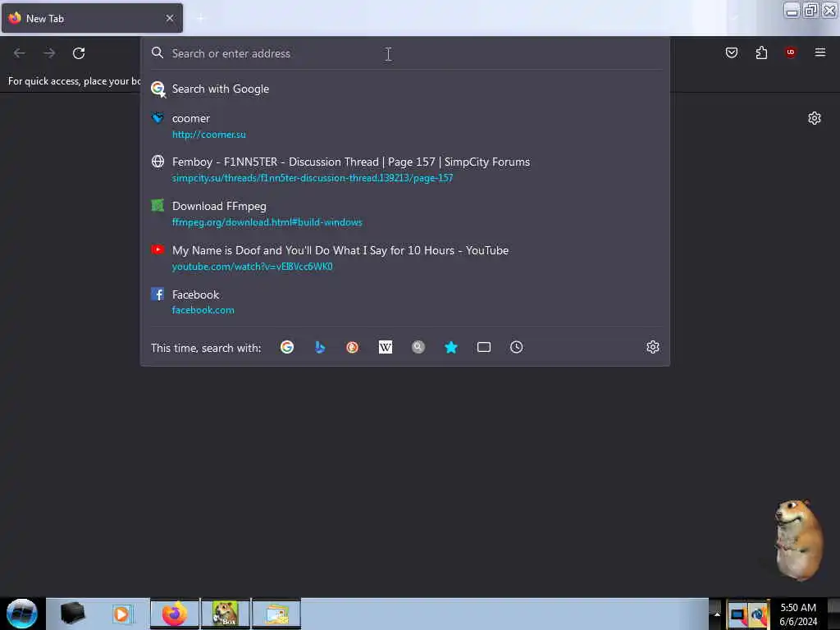Viewport: 840px width, 630px height.
Task: Open the black box taskbar app
Action: (72, 614)
